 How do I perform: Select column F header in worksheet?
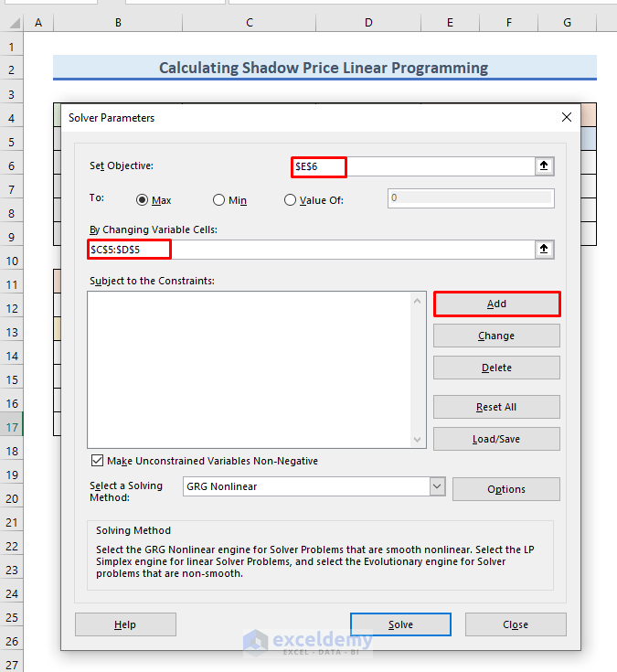pyautogui.click(x=508, y=23)
